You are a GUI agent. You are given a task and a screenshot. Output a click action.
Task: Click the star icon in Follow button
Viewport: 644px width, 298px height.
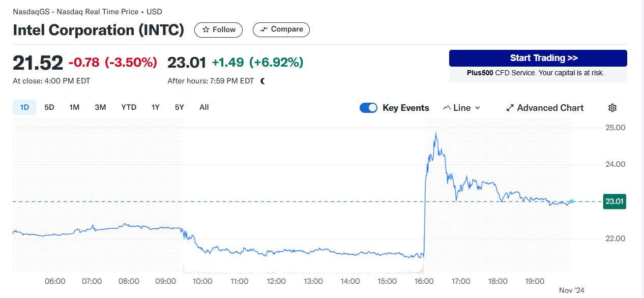(206, 29)
